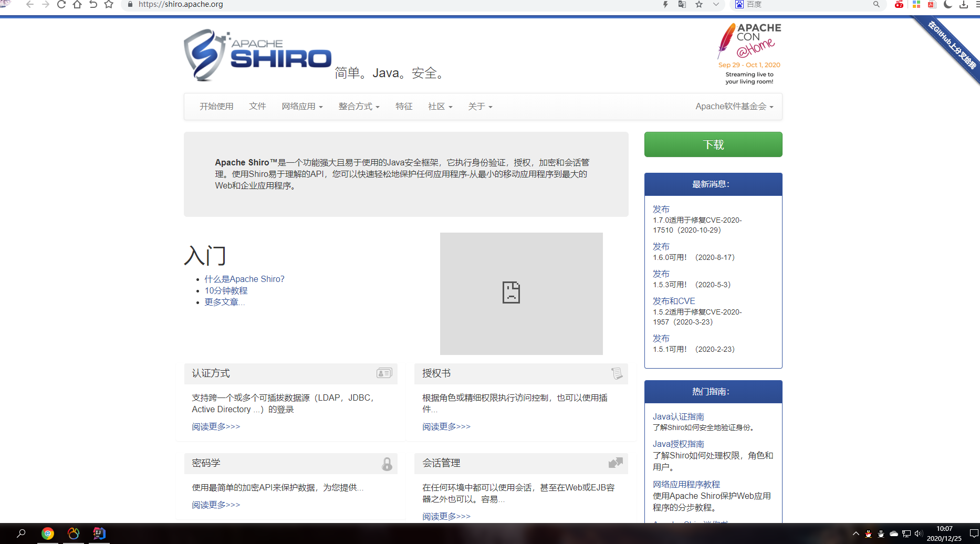Open the 网络应用 dropdown menu
This screenshot has height=544, width=980.
[x=302, y=106]
